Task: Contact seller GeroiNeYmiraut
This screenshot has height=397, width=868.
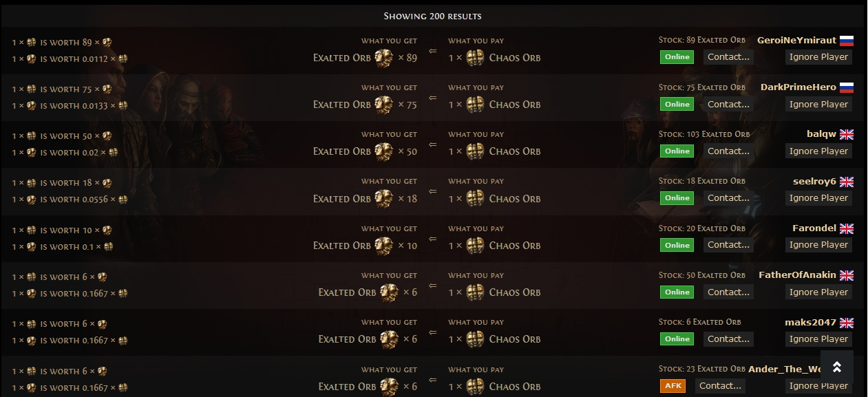Action: [728, 57]
